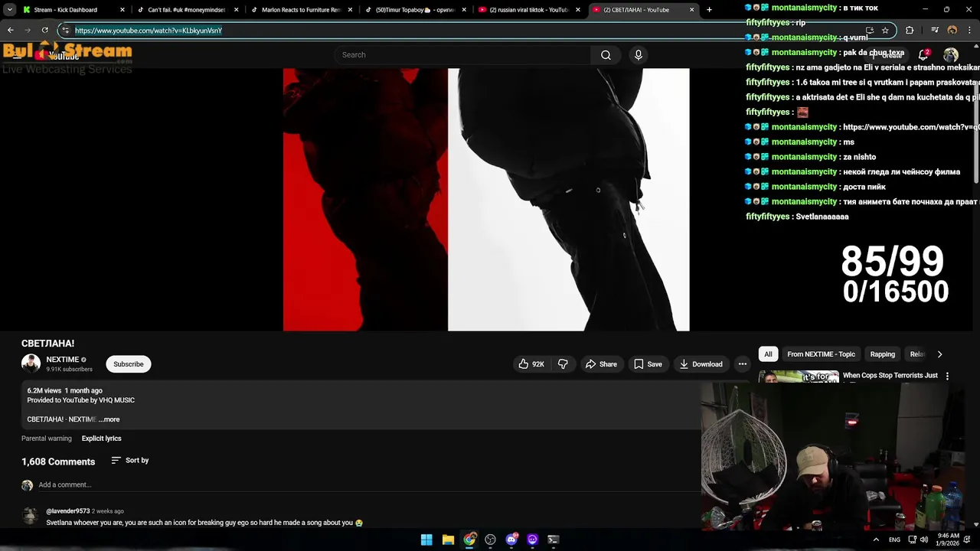Open the purple app icon on taskbar
Image resolution: width=980 pixels, height=551 pixels.
pos(532,540)
